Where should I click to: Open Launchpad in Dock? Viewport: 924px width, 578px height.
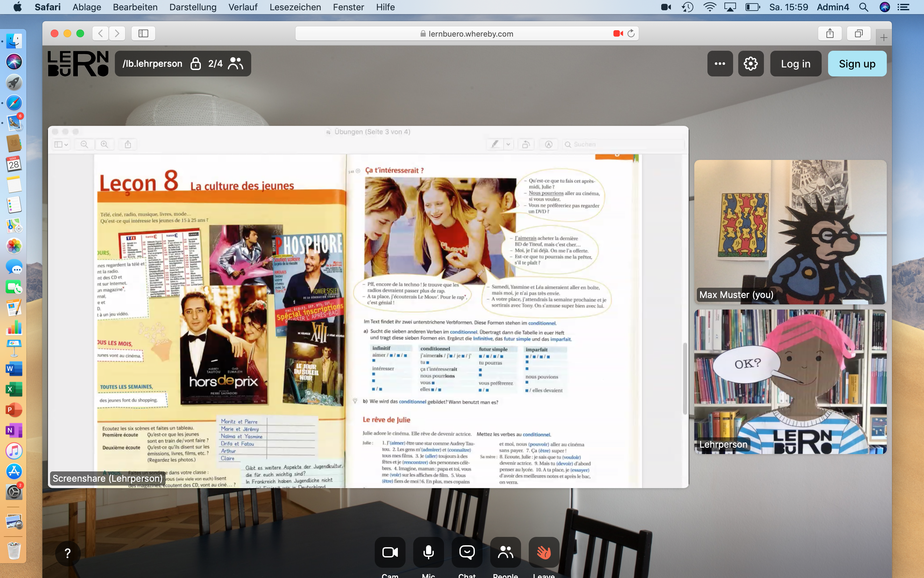point(14,82)
